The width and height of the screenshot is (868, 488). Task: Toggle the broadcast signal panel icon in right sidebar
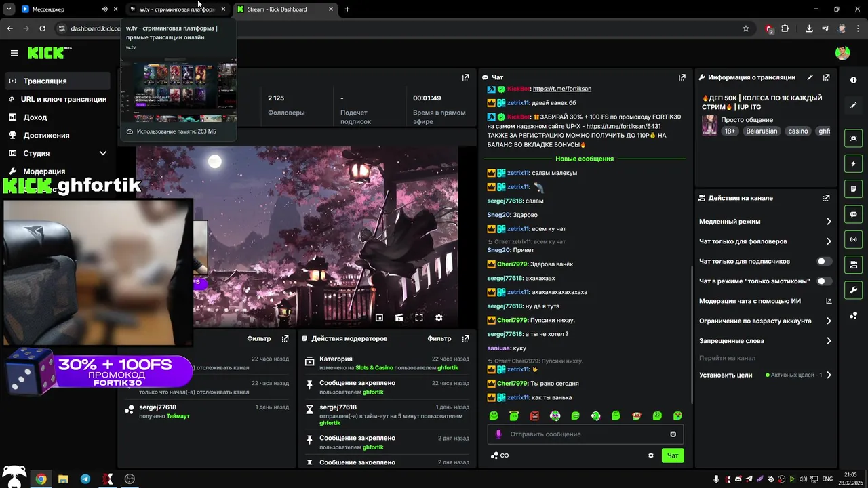[x=853, y=239]
